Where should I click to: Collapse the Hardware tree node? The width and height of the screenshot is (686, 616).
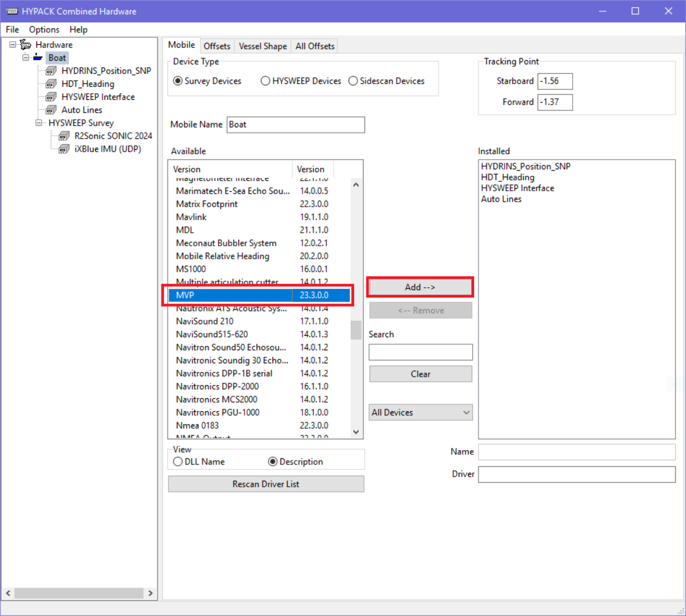click(x=13, y=45)
